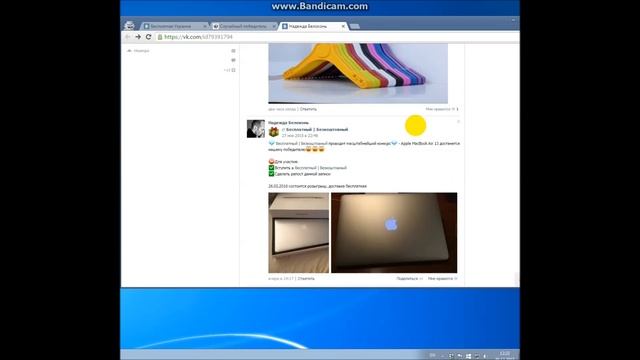Close the middle browser tab
Viewport: 640px width, 360px height.
(274, 26)
